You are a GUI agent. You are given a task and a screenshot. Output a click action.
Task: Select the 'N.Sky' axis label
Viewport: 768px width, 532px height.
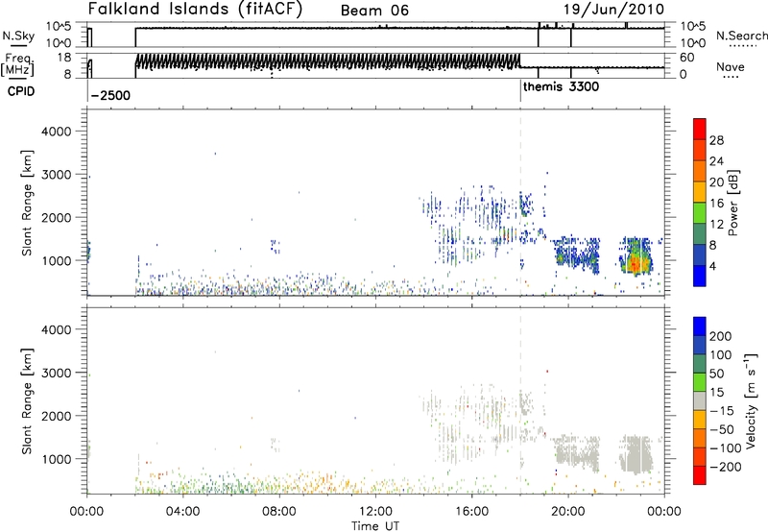pos(18,36)
